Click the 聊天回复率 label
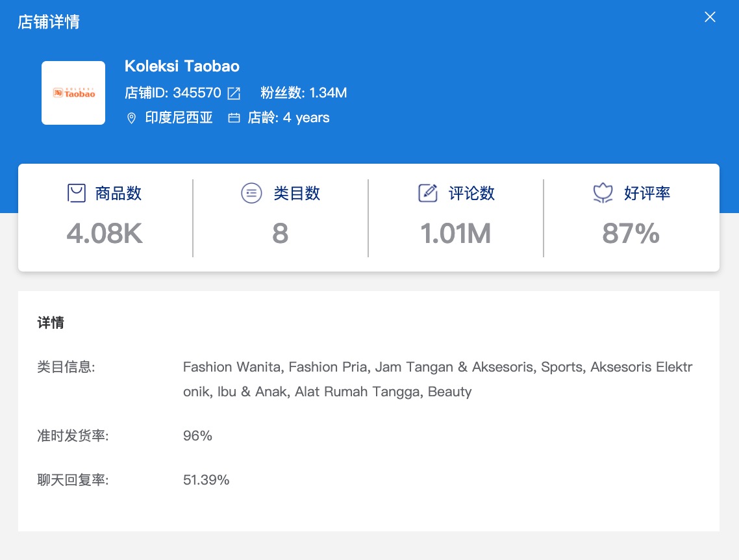The image size is (739, 560). point(73,480)
